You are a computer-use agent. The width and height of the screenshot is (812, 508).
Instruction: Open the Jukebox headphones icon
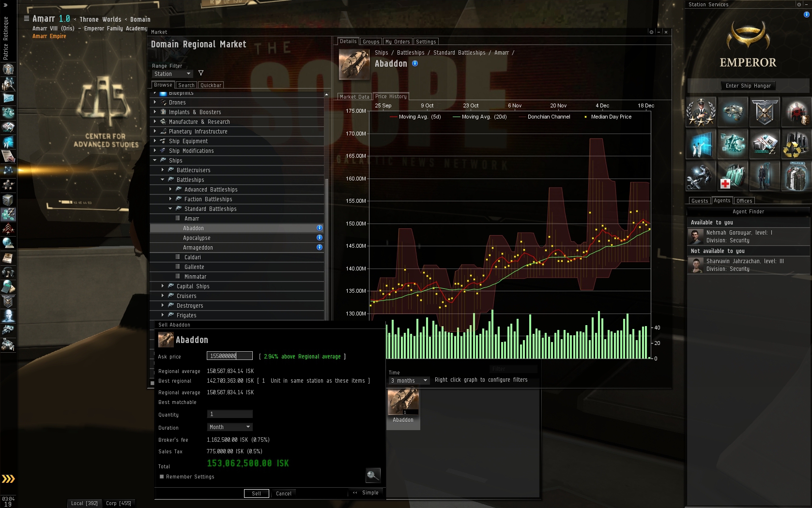pyautogui.click(x=8, y=272)
